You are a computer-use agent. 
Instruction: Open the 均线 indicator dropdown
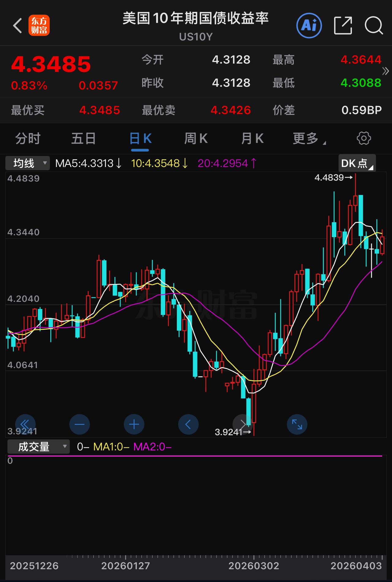coord(27,163)
